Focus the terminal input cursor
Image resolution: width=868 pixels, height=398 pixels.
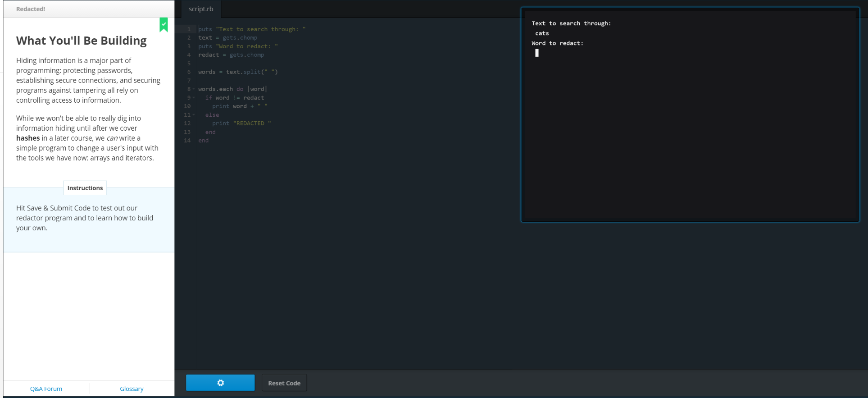(536, 53)
